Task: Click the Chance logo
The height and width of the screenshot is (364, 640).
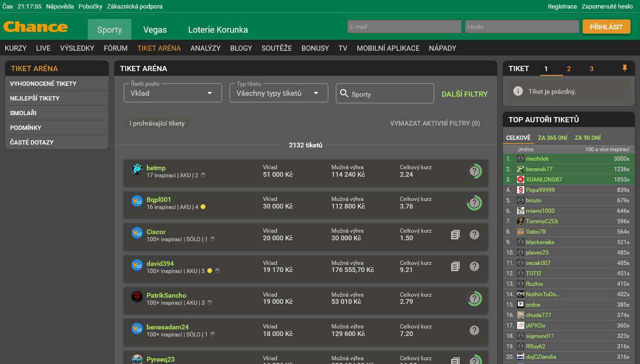Action: point(36,27)
